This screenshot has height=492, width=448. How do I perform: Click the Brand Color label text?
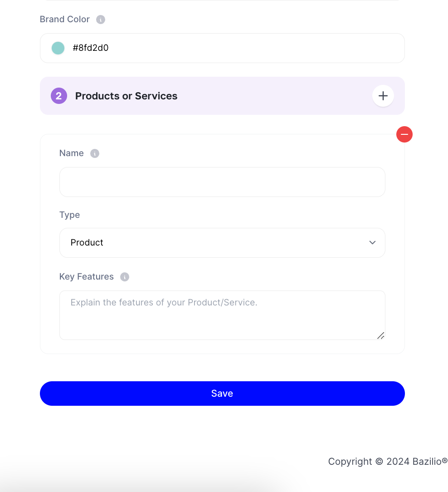point(65,20)
